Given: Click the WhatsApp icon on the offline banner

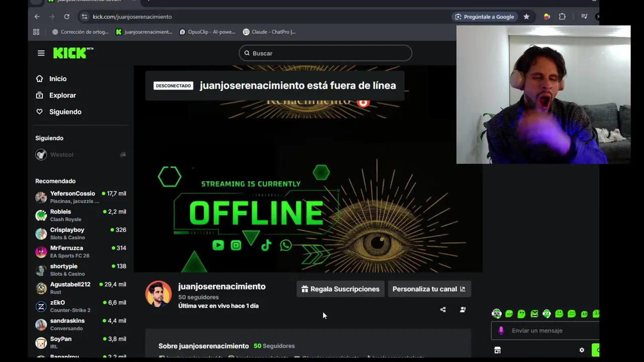Looking at the screenshot, I should (x=286, y=245).
